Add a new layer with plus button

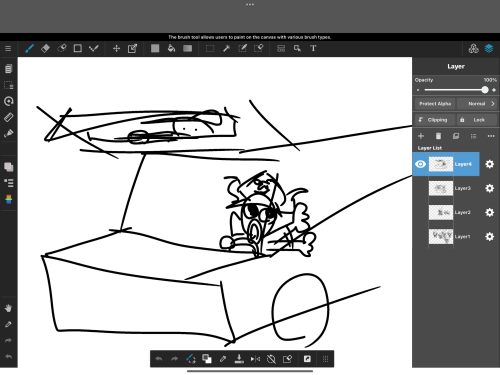pos(421,136)
